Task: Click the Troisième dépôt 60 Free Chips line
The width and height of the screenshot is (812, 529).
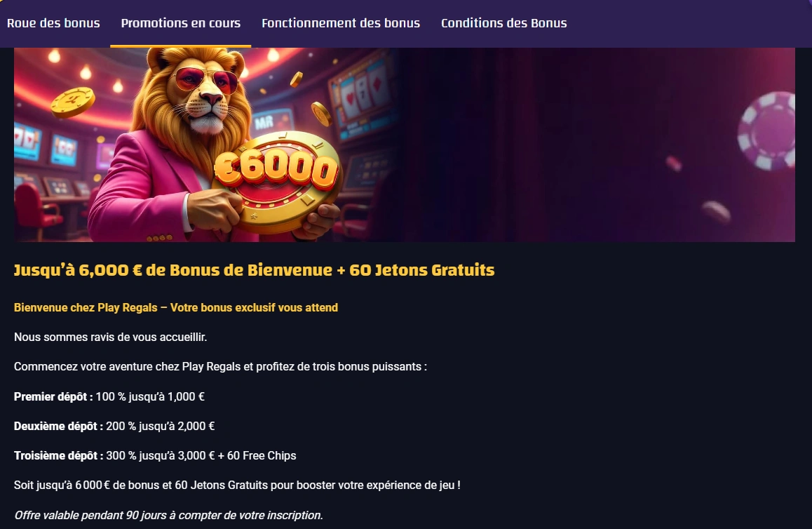Action: pos(156,455)
